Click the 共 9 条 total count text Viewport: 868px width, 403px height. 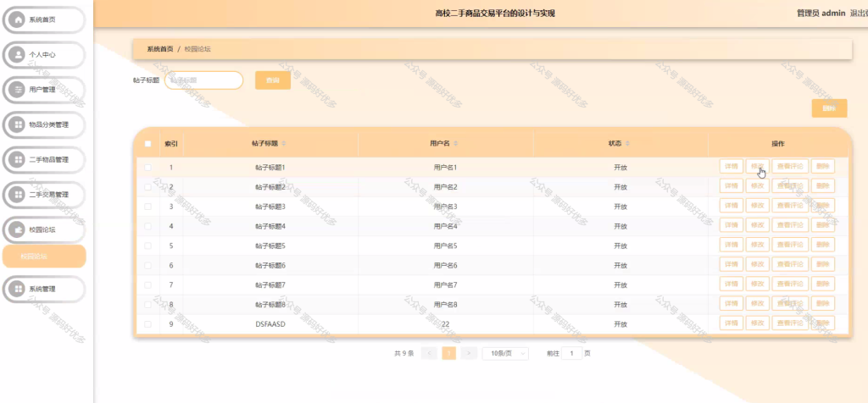pyautogui.click(x=404, y=353)
